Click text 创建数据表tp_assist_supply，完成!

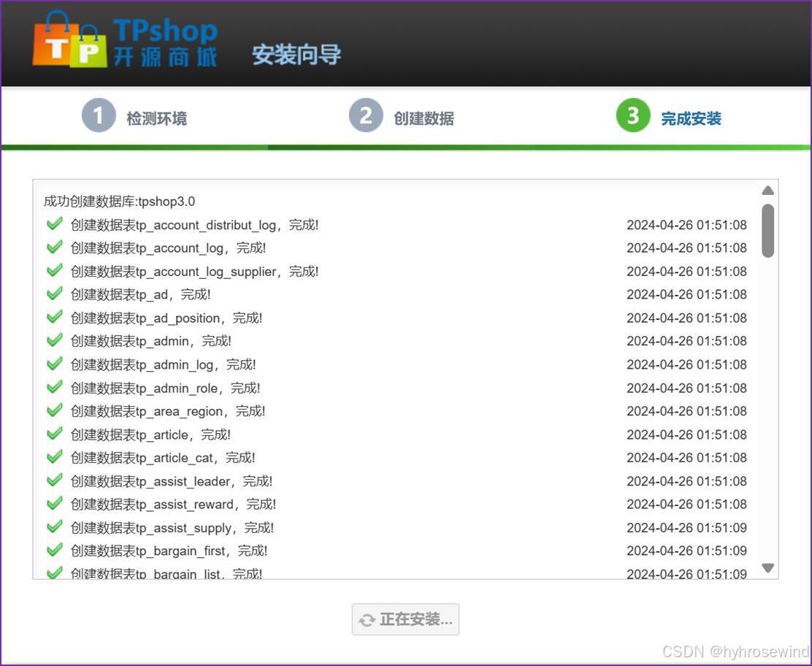[172, 528]
